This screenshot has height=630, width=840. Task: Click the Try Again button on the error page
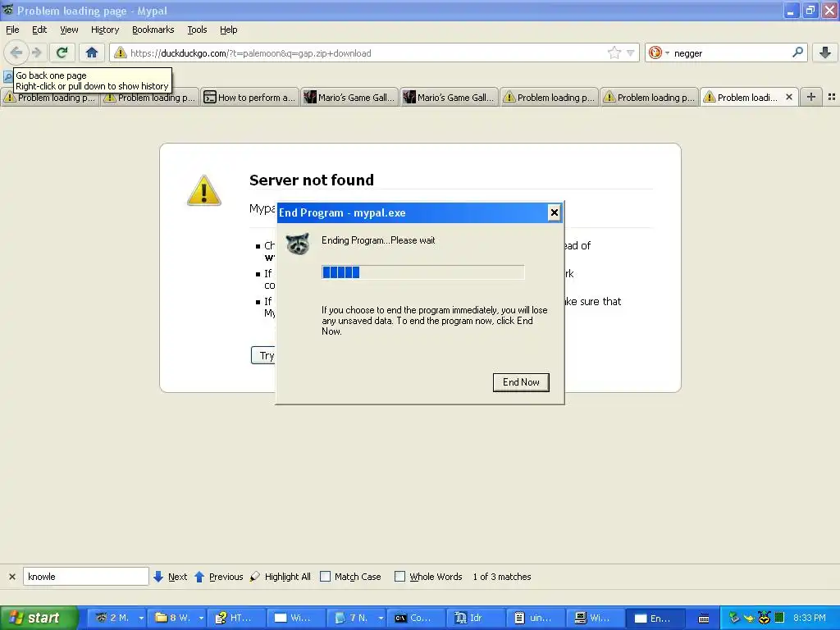click(263, 355)
